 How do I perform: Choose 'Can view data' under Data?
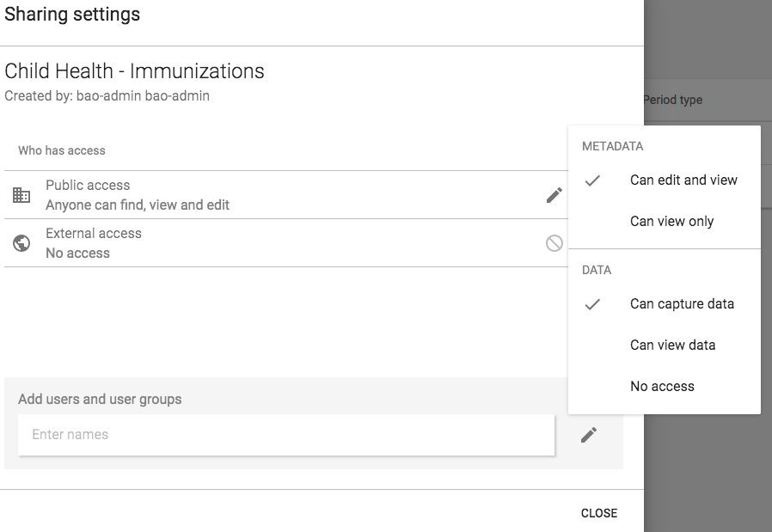point(672,345)
